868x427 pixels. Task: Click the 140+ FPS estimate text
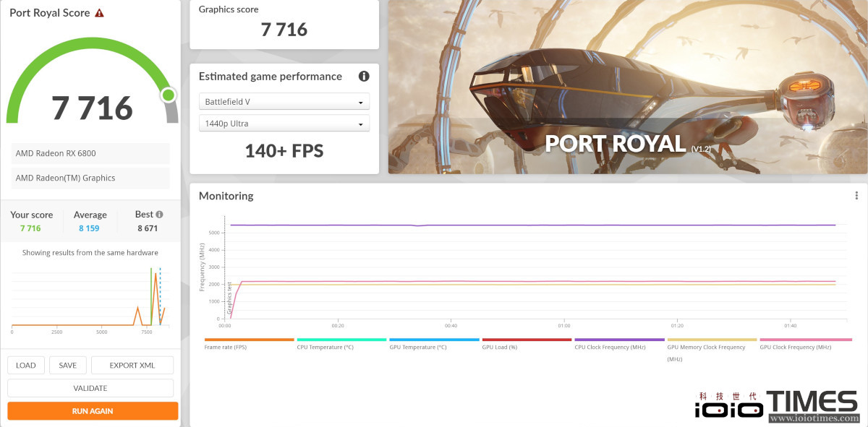click(x=284, y=151)
